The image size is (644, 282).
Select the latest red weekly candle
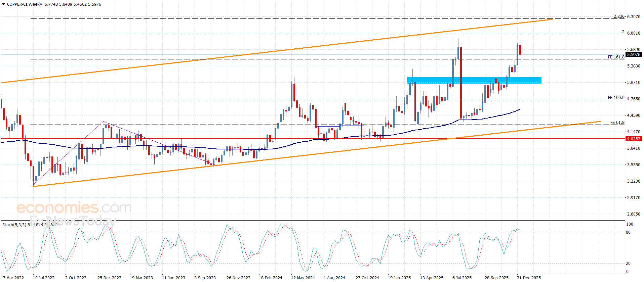pyautogui.click(x=520, y=50)
